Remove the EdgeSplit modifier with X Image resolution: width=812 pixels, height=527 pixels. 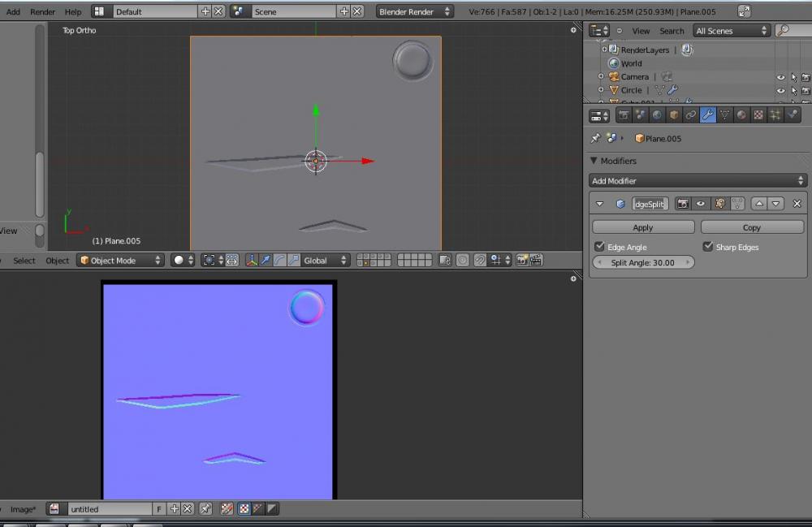797,204
